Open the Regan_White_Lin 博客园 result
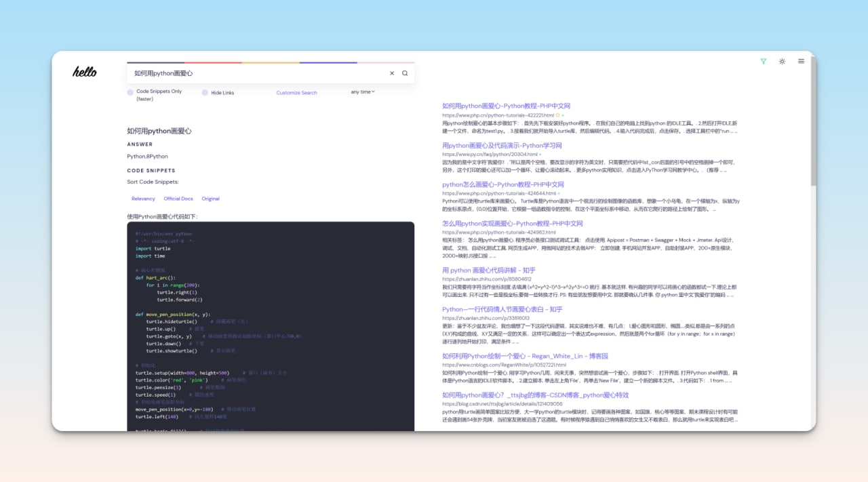Screen dimensions: 868x482 [525, 356]
